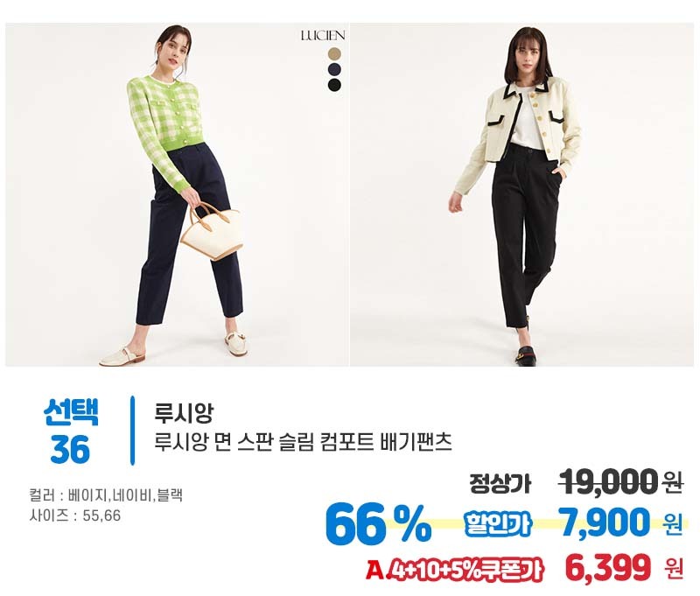The width and height of the screenshot is (700, 596).
Task: Click the cream handbag in photo
Action: point(211,231)
